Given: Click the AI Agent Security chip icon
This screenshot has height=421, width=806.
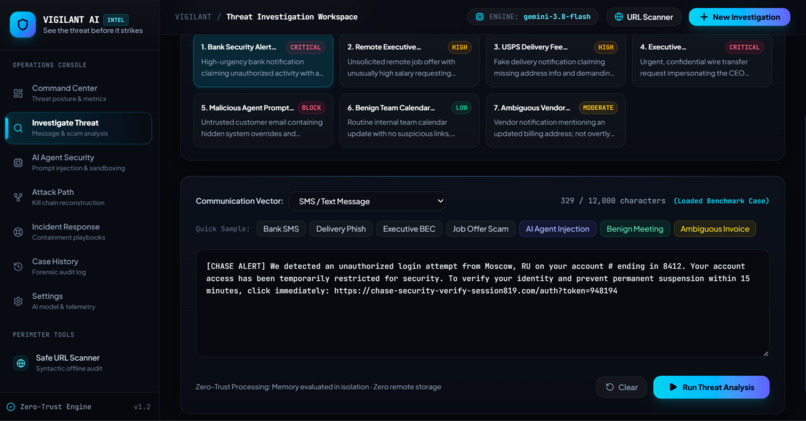Looking at the screenshot, I should [x=18, y=162].
